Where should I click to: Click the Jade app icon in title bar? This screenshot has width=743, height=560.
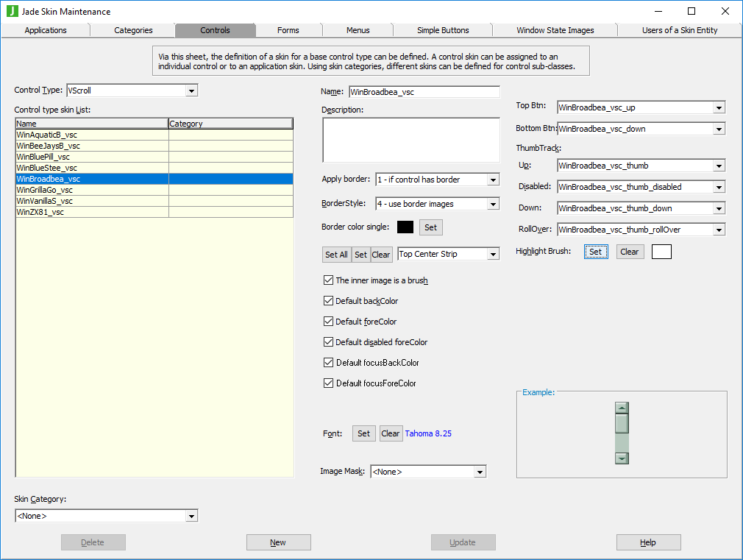click(x=12, y=11)
